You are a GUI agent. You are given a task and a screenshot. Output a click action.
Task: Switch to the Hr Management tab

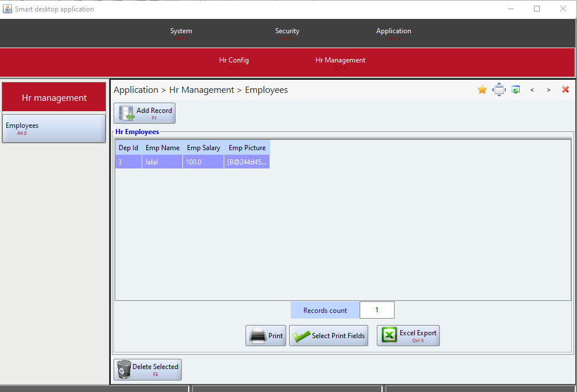pyautogui.click(x=340, y=62)
